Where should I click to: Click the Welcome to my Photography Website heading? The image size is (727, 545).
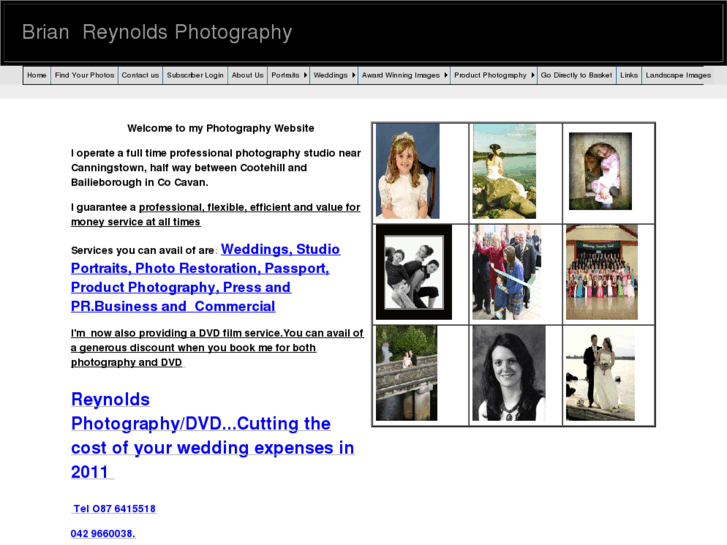[x=221, y=128]
